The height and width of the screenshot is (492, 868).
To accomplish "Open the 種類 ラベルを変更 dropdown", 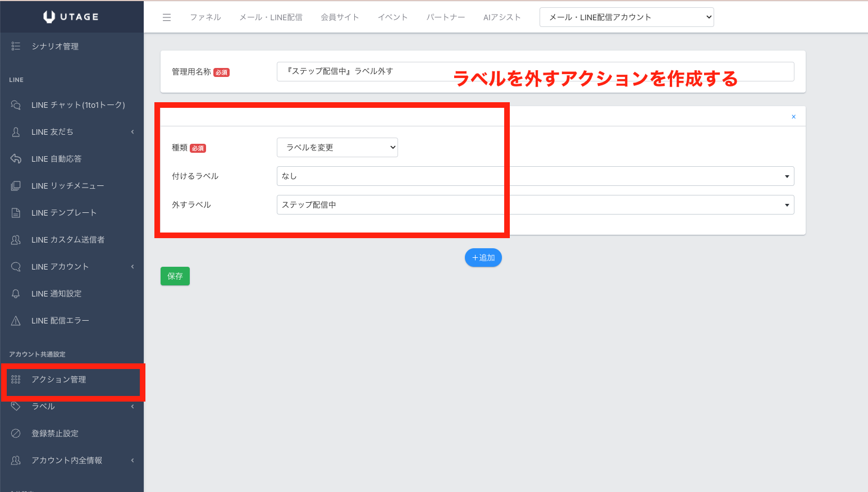I will click(x=337, y=148).
